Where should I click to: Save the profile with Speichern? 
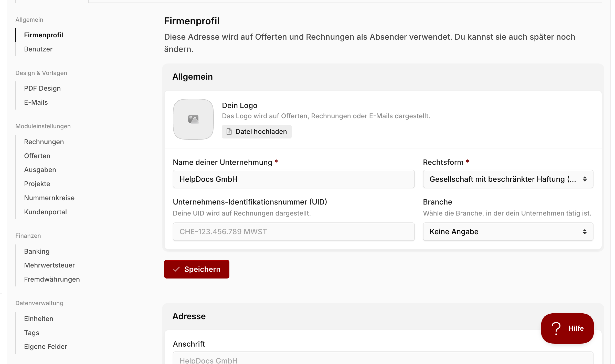coord(197,269)
